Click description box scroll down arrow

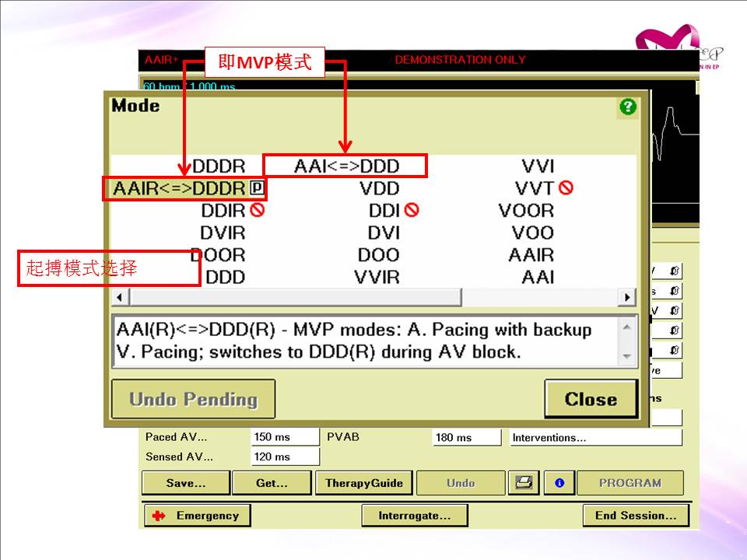(627, 355)
